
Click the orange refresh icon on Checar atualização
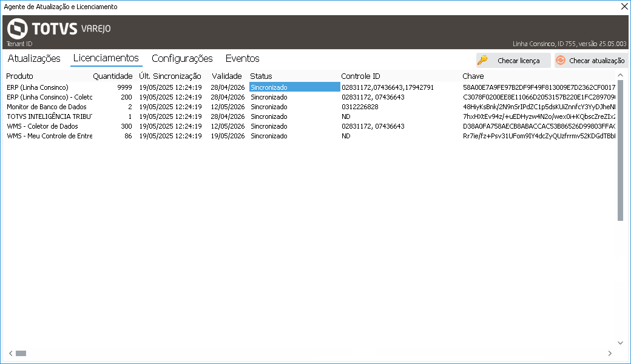tap(561, 60)
